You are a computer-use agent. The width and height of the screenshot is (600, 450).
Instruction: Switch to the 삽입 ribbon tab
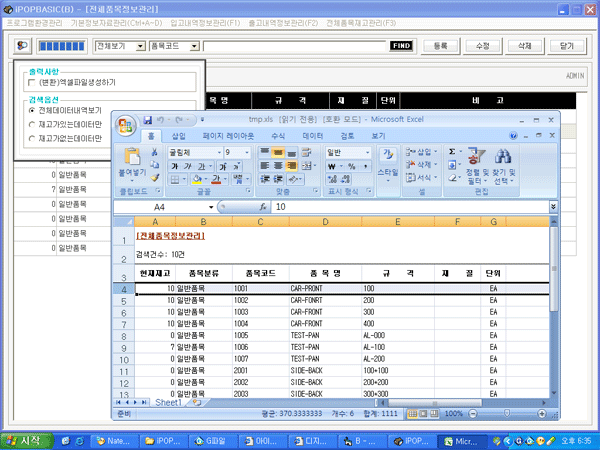tap(178, 136)
